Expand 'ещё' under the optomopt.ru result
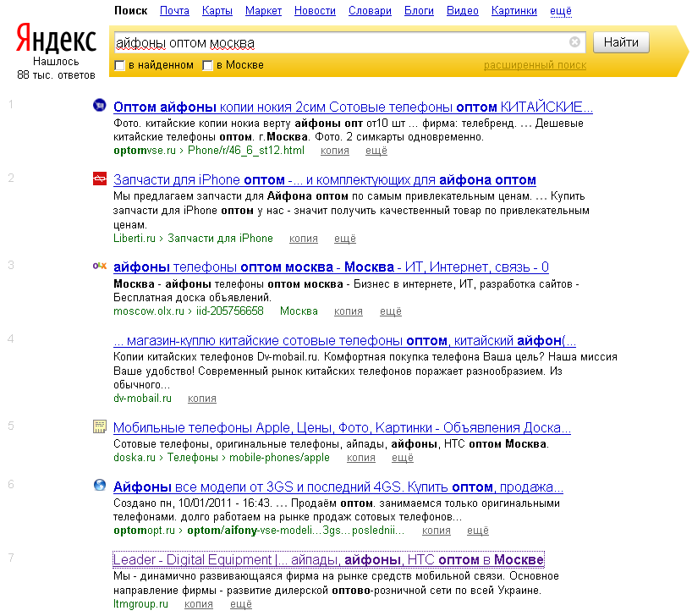Viewport: 692px width, 616px height. point(477,531)
